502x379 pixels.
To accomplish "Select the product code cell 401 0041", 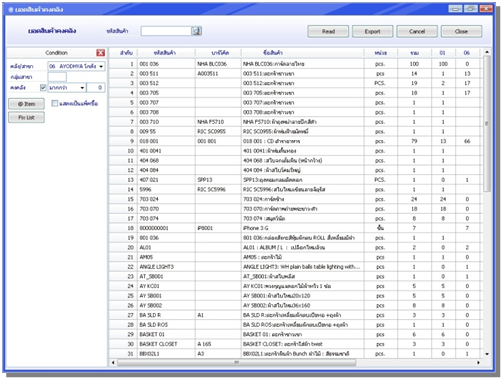I will click(166, 151).
